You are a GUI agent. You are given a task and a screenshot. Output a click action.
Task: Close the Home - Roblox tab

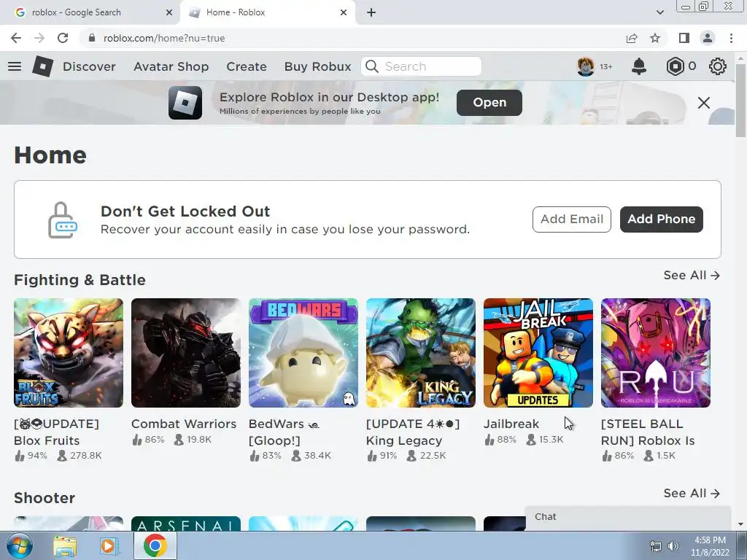pyautogui.click(x=344, y=12)
